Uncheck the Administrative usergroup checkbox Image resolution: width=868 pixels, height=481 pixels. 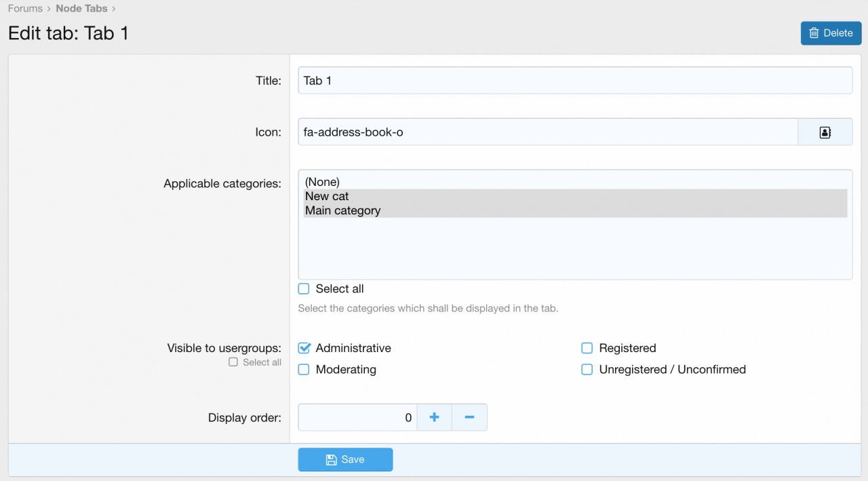tap(304, 348)
